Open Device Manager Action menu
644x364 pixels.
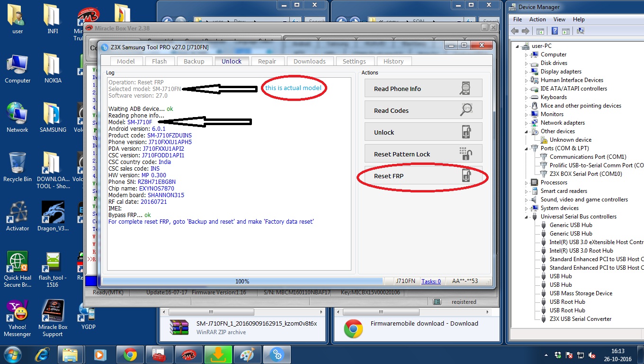click(537, 19)
